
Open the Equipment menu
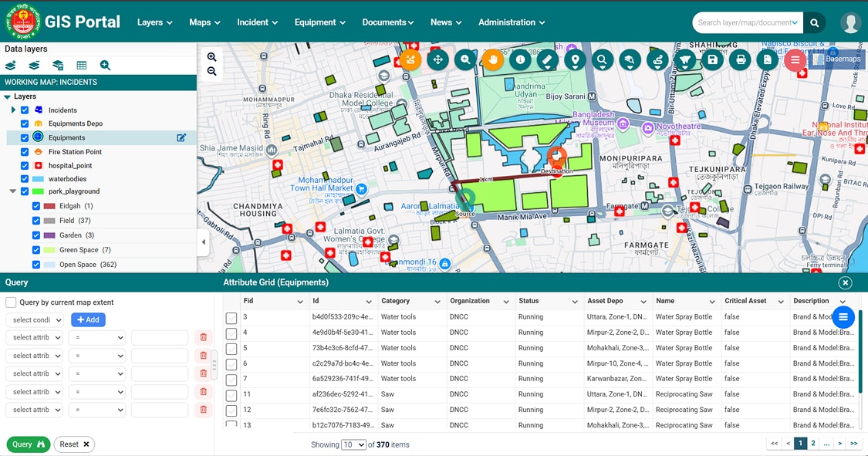(319, 22)
